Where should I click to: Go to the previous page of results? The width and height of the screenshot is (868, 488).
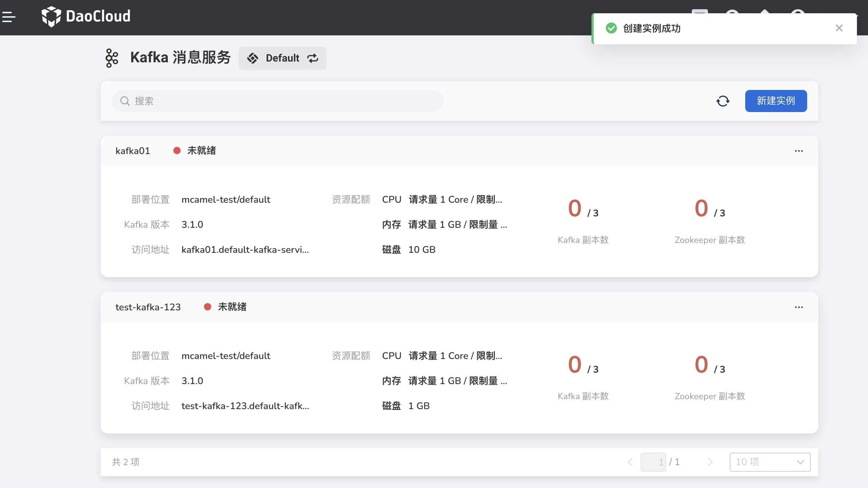tap(630, 462)
